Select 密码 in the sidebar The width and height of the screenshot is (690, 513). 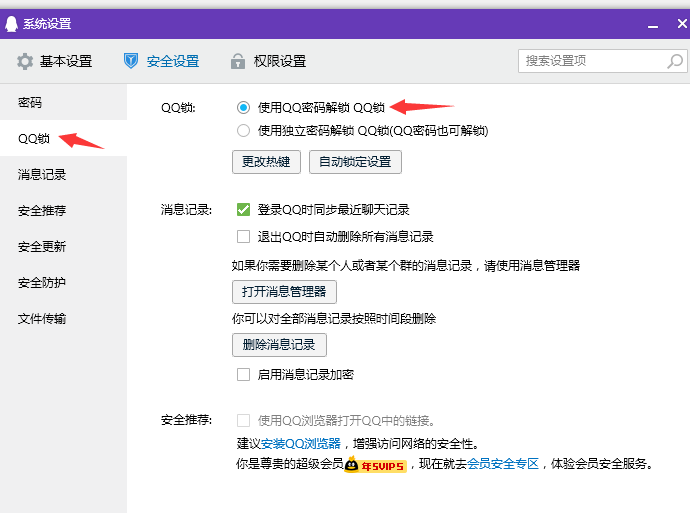[x=63, y=103]
